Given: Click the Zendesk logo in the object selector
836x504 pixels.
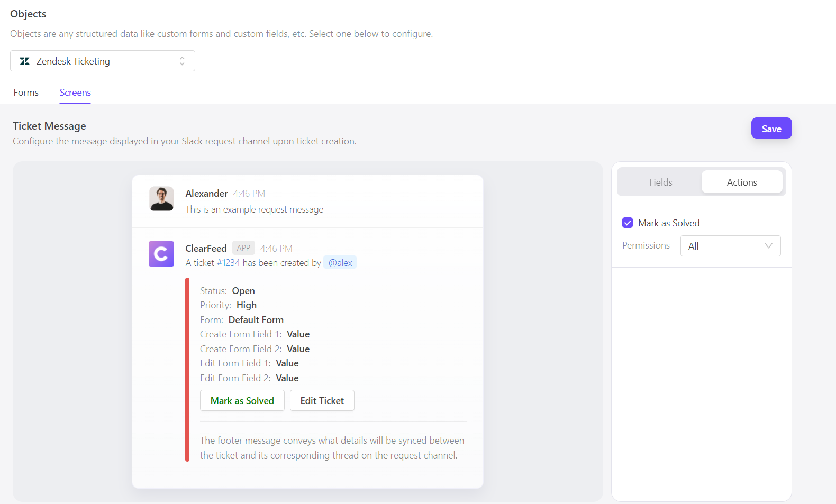Looking at the screenshot, I should click(24, 61).
